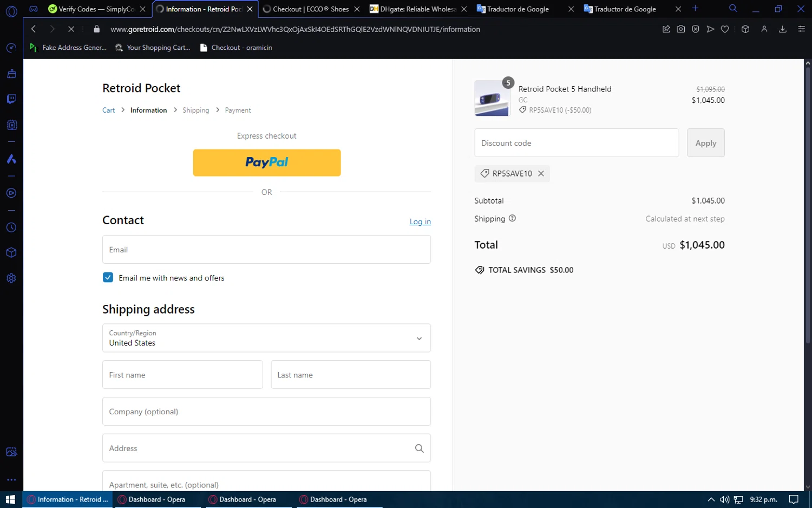
Task: Open sidebar three-dots setup menu
Action: (11, 480)
